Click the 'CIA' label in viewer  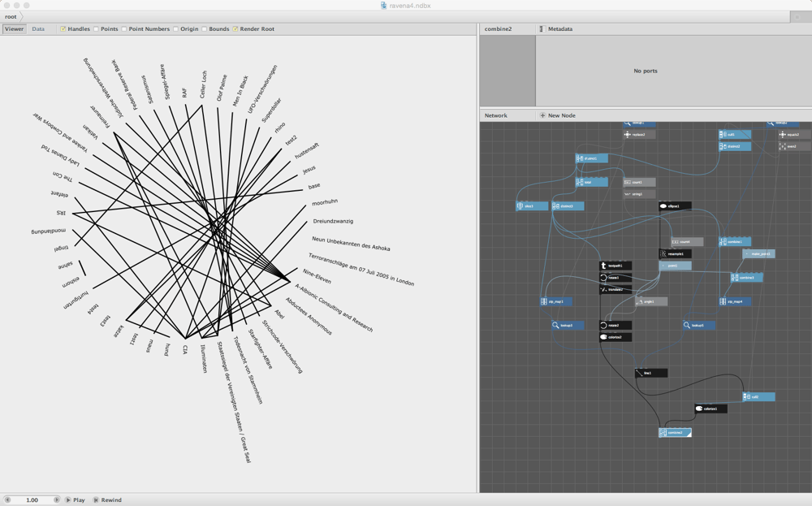185,350
